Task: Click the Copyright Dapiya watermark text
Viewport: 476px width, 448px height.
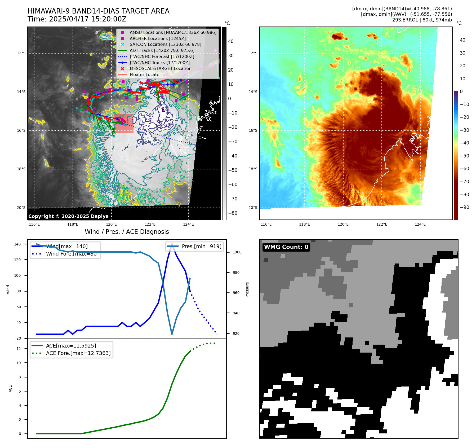Action: [x=68, y=216]
